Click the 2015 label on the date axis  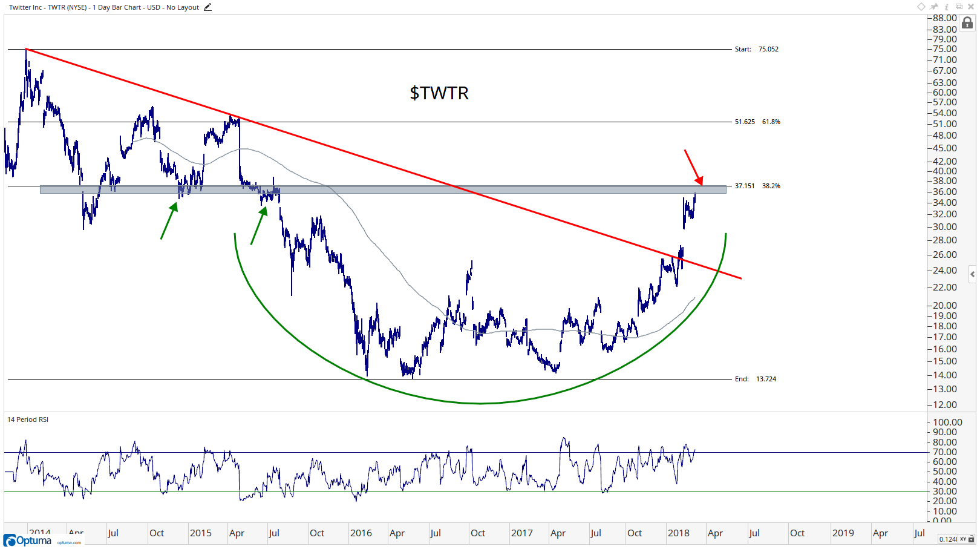click(201, 533)
